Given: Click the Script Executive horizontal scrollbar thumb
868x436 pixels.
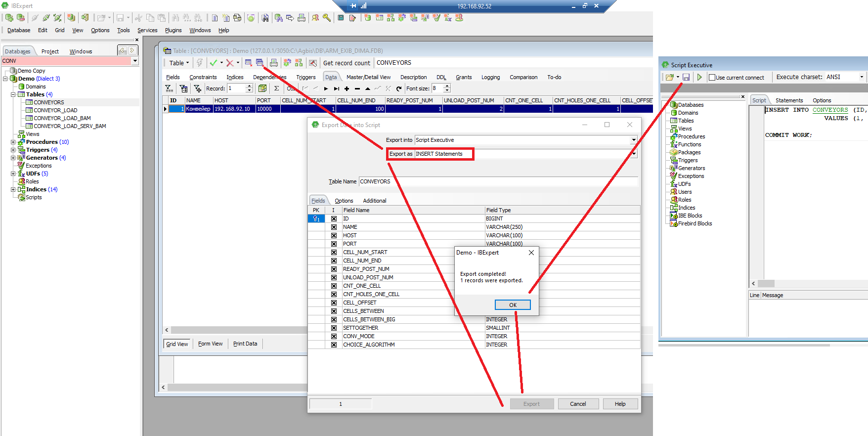Looking at the screenshot, I should point(766,284).
